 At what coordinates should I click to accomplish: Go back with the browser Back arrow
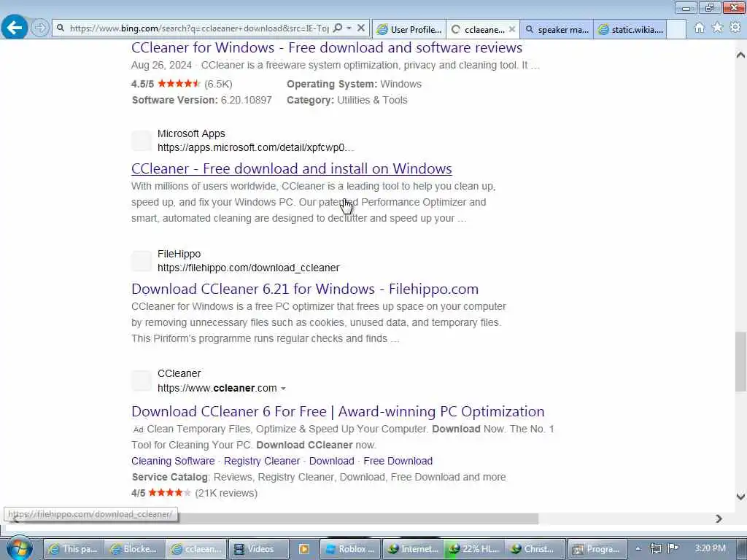pyautogui.click(x=15, y=28)
